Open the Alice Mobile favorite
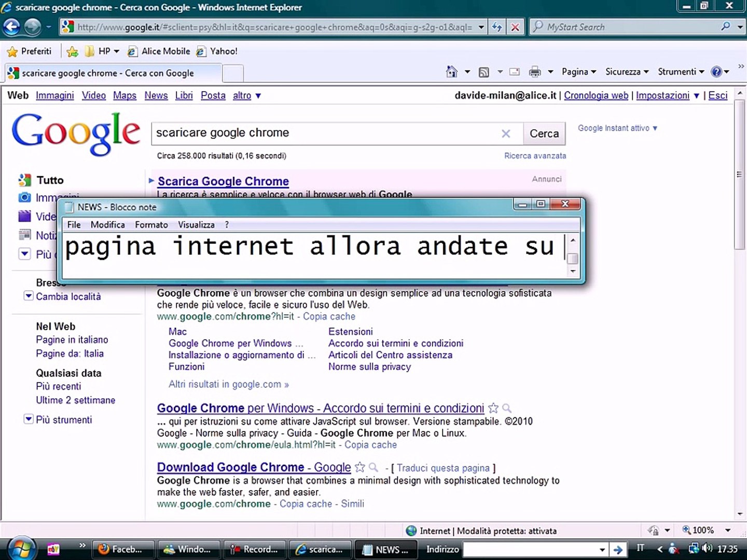Screen dimensions: 747x560 [159, 51]
